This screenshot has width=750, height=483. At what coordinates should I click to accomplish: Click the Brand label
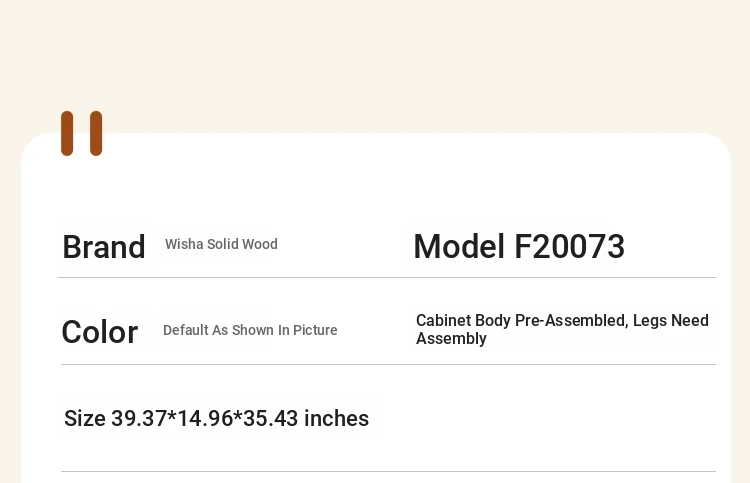(x=104, y=247)
